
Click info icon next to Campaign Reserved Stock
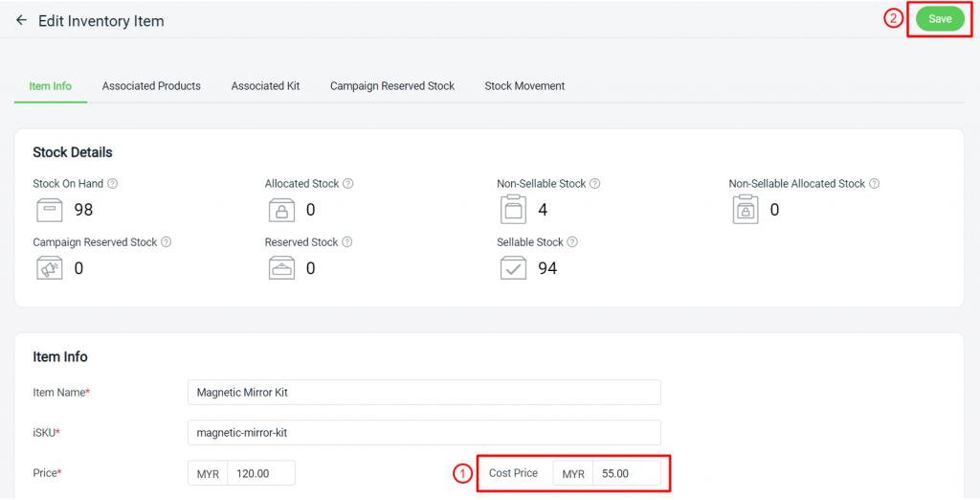pos(167,242)
